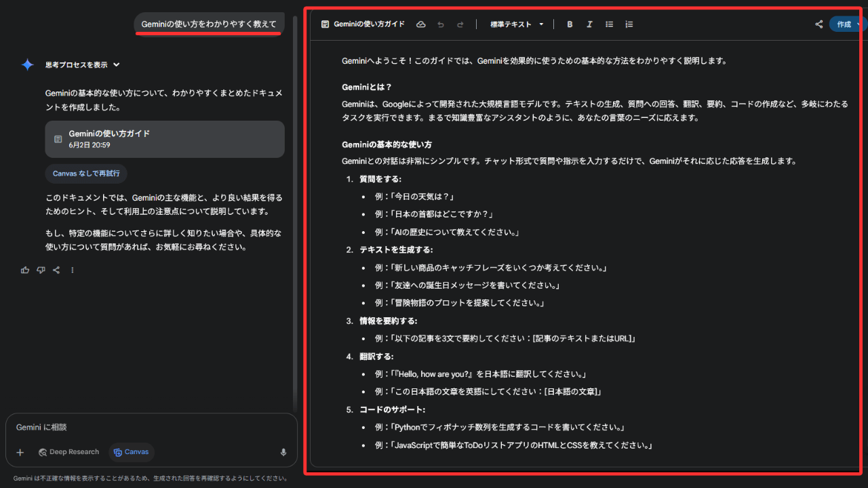This screenshot has width=868, height=488.
Task: Click the document icon beside the canvas title
Action: 325,24
